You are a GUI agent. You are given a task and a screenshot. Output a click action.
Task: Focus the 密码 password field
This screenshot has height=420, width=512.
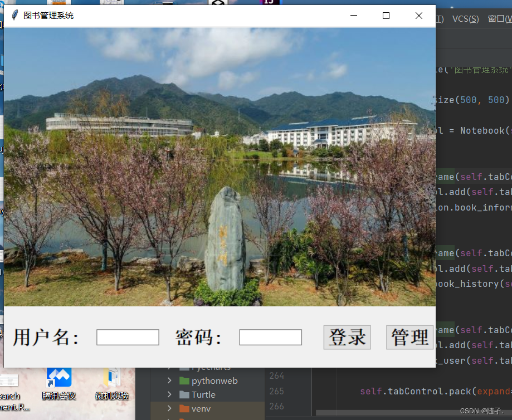click(x=270, y=337)
